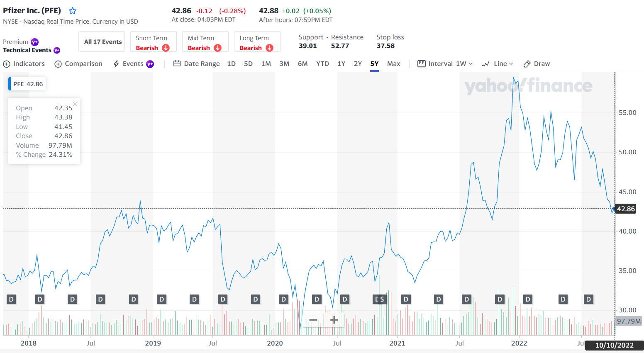The image size is (644, 353).
Task: Click the Resistance value 52.77
Action: [x=340, y=46]
